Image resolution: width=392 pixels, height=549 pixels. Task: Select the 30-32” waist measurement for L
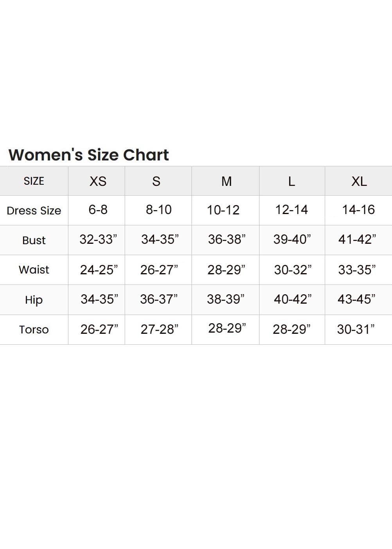click(x=293, y=270)
